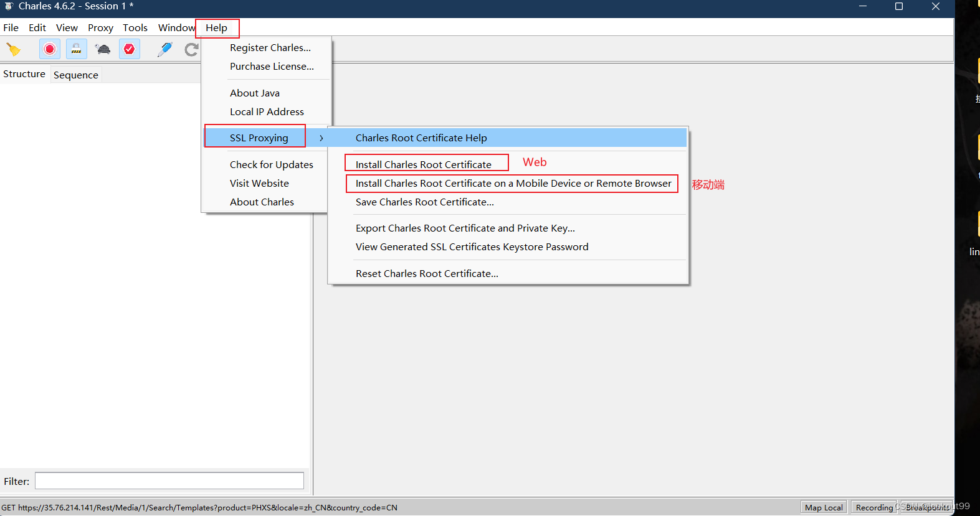Choose Save Charles Root Certificate...
This screenshot has width=980, height=516.
point(425,202)
